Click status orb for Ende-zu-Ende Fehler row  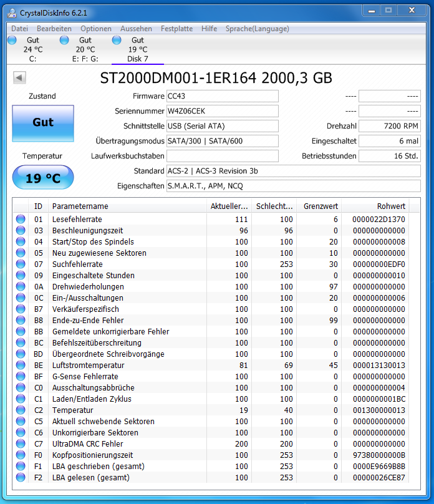coord(21,320)
